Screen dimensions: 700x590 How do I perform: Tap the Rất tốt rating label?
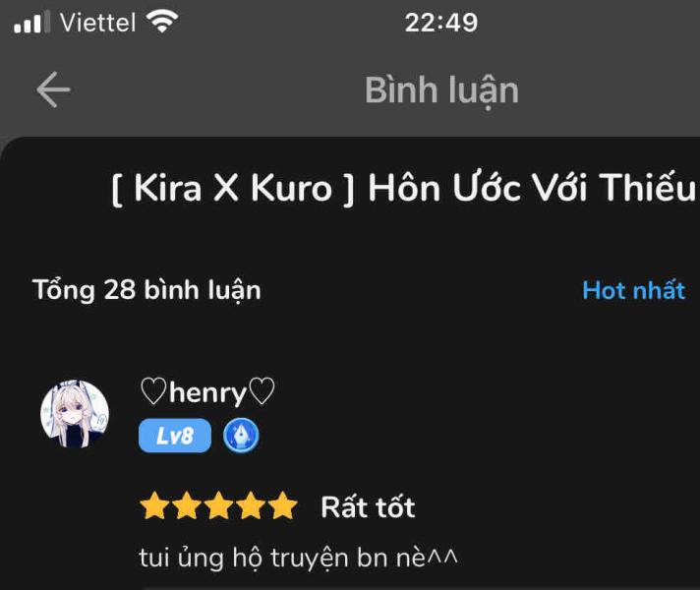click(368, 507)
